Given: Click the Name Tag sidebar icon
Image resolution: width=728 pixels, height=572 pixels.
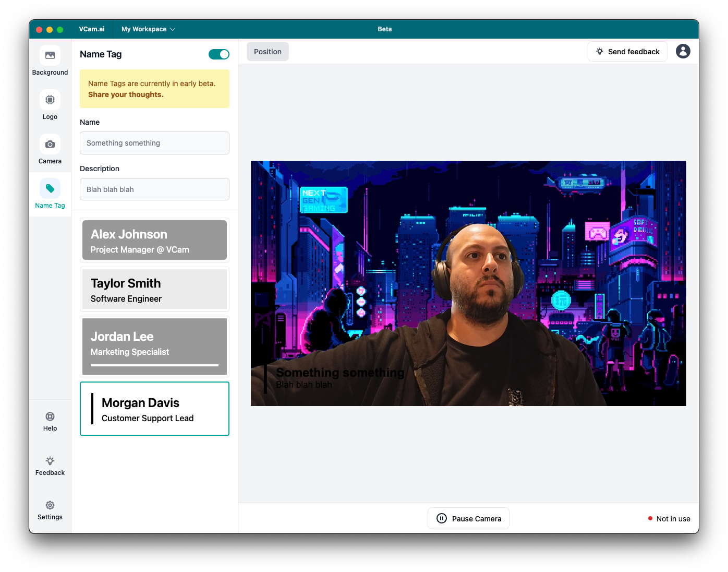Looking at the screenshot, I should pyautogui.click(x=50, y=188).
